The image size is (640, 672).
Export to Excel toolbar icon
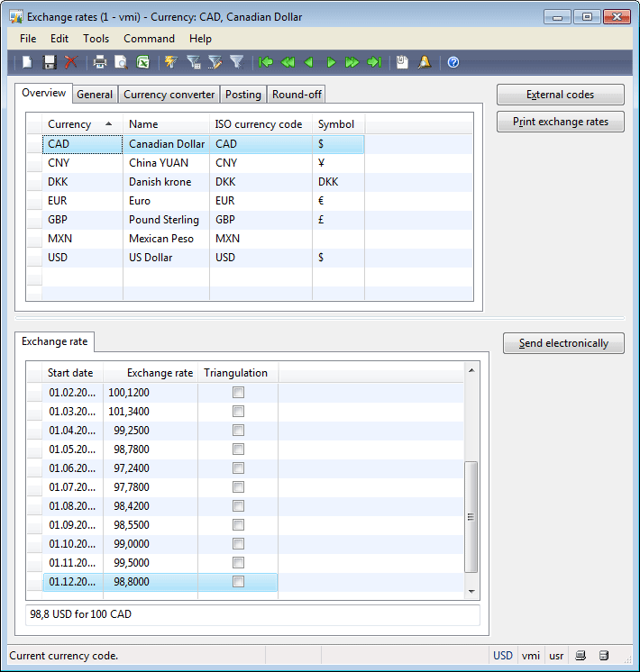point(142,62)
